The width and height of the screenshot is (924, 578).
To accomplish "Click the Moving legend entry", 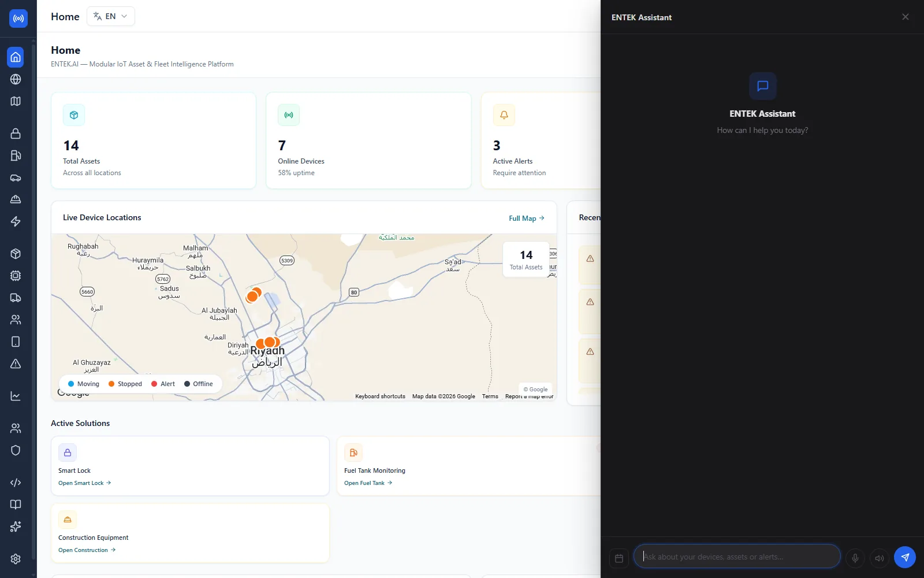I will tap(84, 384).
